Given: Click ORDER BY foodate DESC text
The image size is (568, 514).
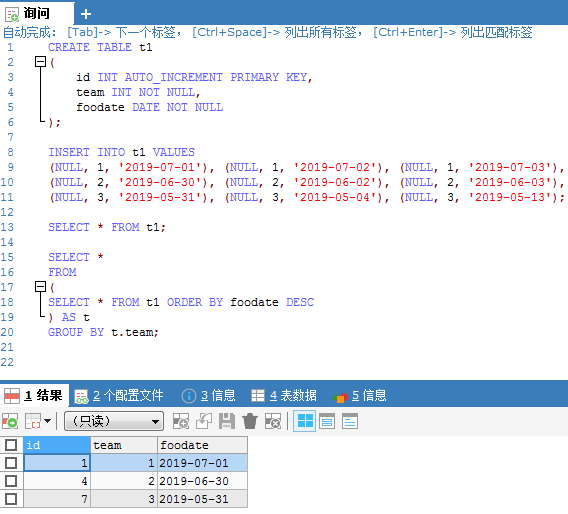Looking at the screenshot, I should click(x=240, y=302).
